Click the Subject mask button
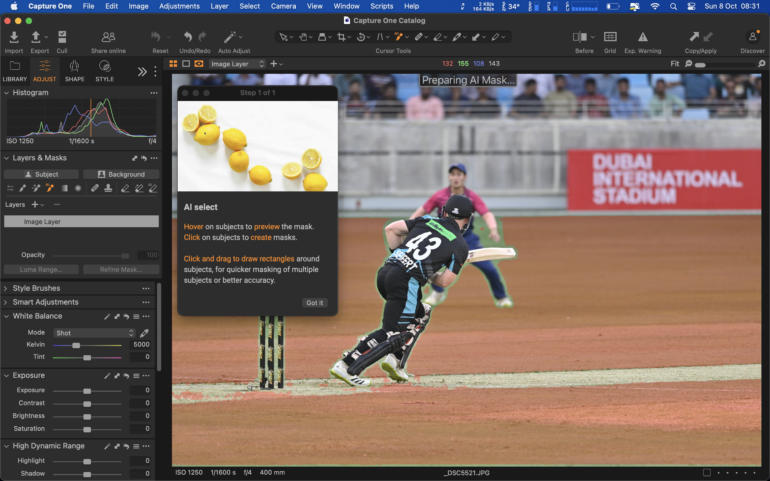Viewport: 770px width, 481px height. [41, 174]
